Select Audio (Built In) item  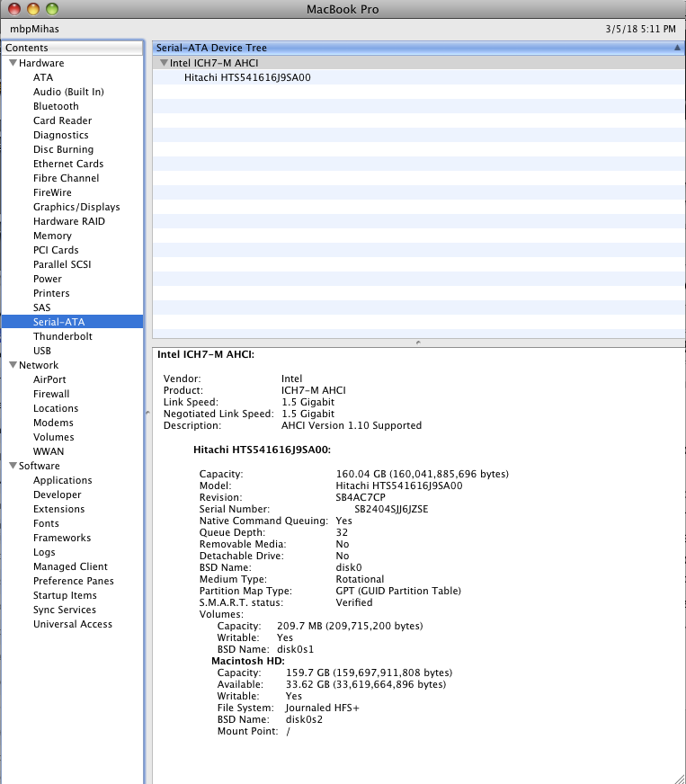coord(68,92)
